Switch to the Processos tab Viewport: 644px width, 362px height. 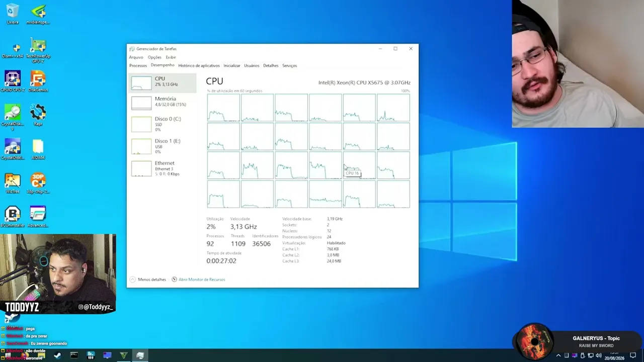click(x=138, y=66)
